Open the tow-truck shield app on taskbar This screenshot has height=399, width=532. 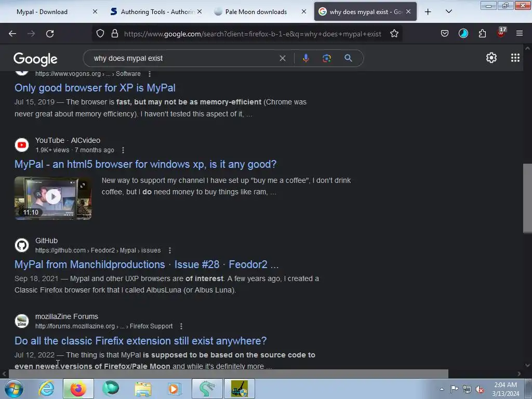[x=239, y=389]
